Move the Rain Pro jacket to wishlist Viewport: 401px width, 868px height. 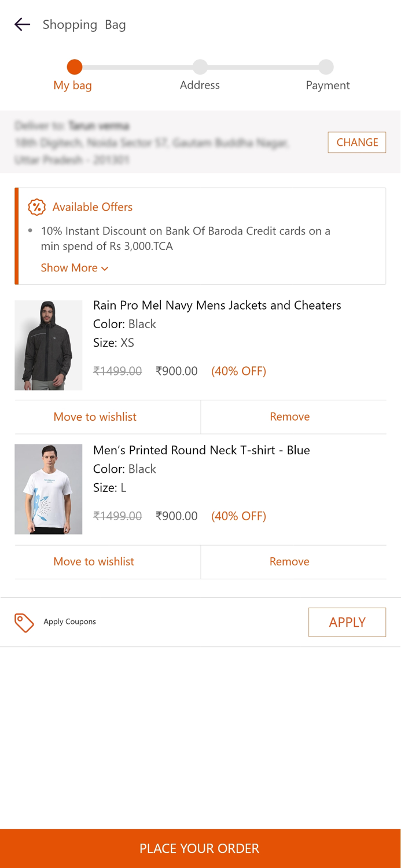pos(94,417)
